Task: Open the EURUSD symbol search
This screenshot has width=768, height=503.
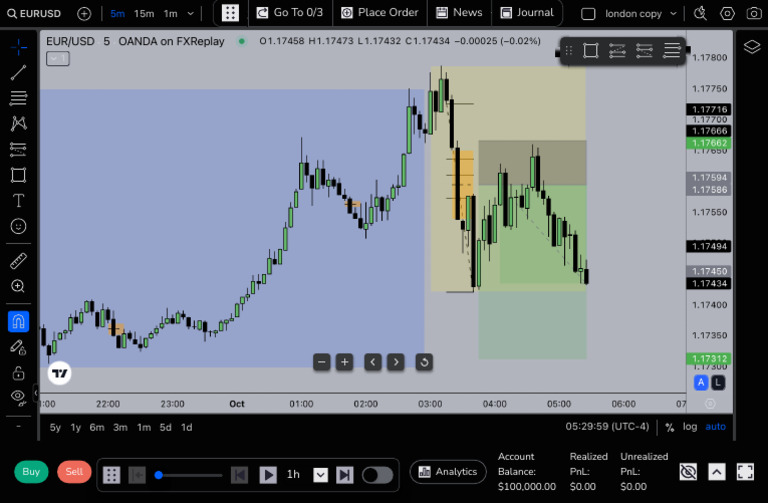Action: tap(34, 13)
